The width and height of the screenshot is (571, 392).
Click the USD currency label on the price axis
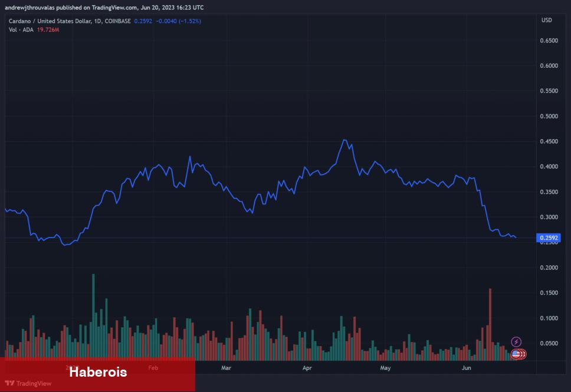pyautogui.click(x=547, y=21)
